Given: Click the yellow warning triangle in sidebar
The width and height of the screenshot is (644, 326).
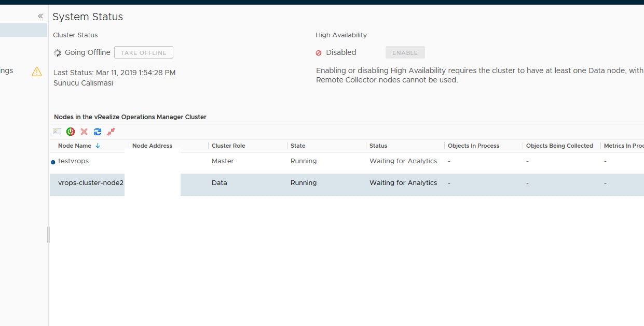Looking at the screenshot, I should 37,72.
